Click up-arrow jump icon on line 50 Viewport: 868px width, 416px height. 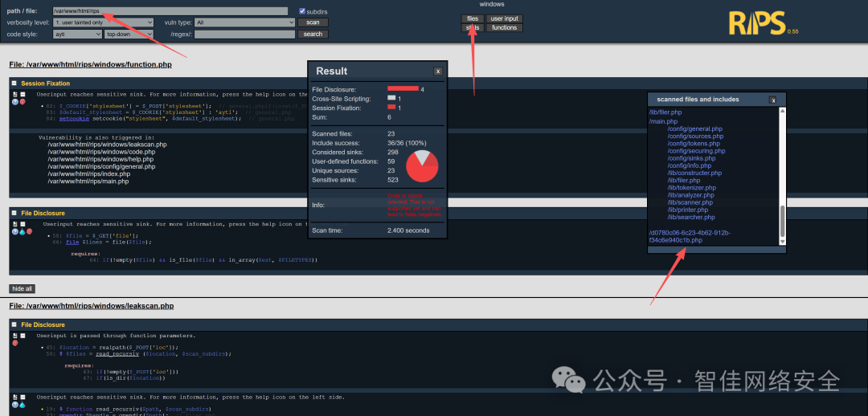pos(61,353)
